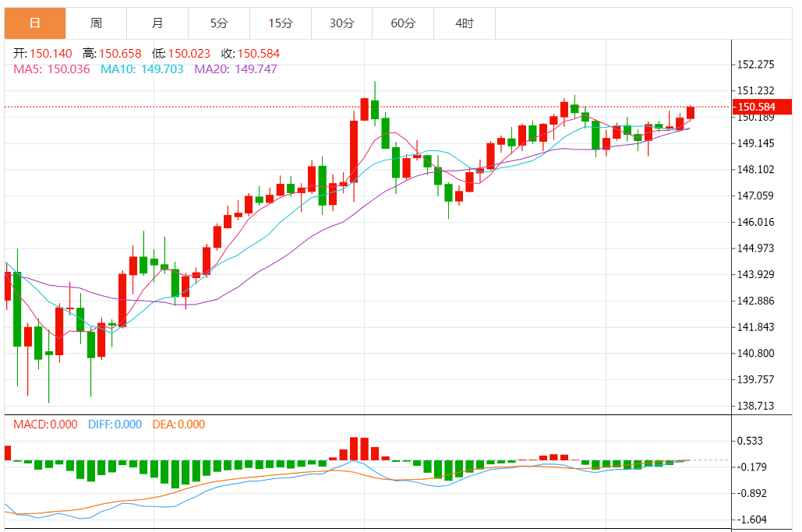Click the DEA:0.000 indicator label
Image resolution: width=802 pixels, height=532 pixels.
click(178, 425)
